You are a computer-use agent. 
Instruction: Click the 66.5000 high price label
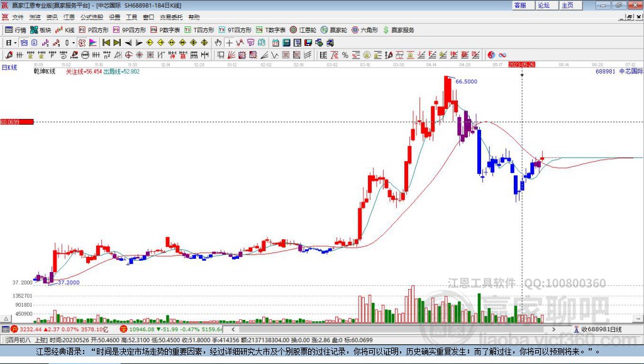[x=466, y=81]
